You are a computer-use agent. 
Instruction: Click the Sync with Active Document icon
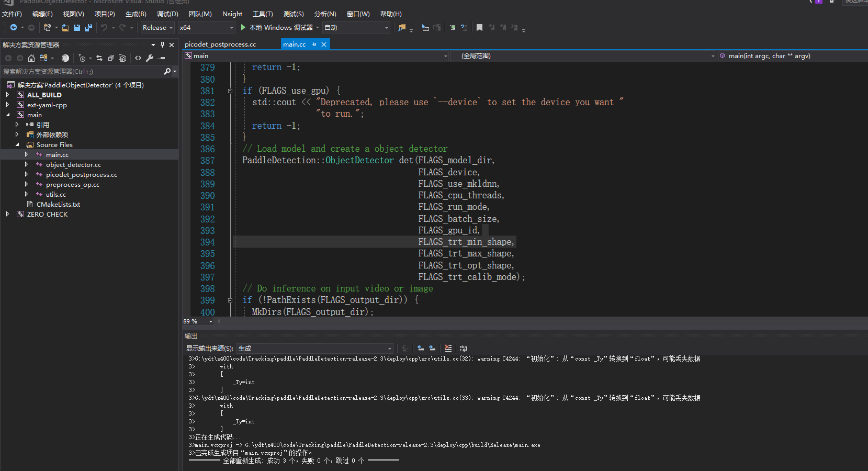[99, 58]
